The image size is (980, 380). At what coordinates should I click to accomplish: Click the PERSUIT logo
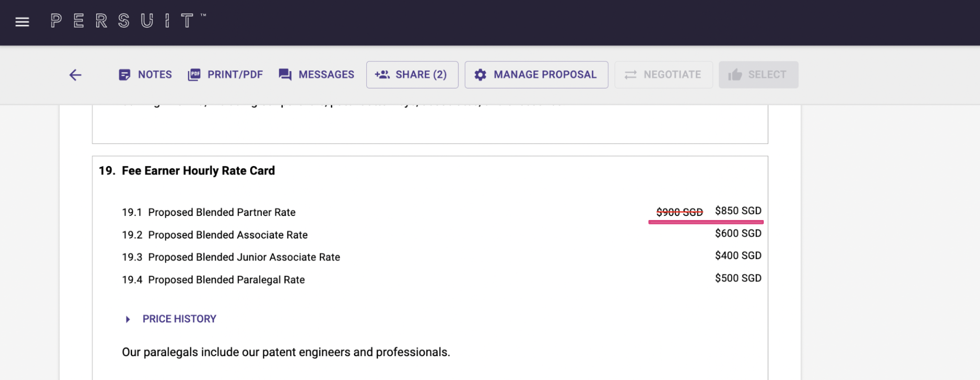coord(128,21)
